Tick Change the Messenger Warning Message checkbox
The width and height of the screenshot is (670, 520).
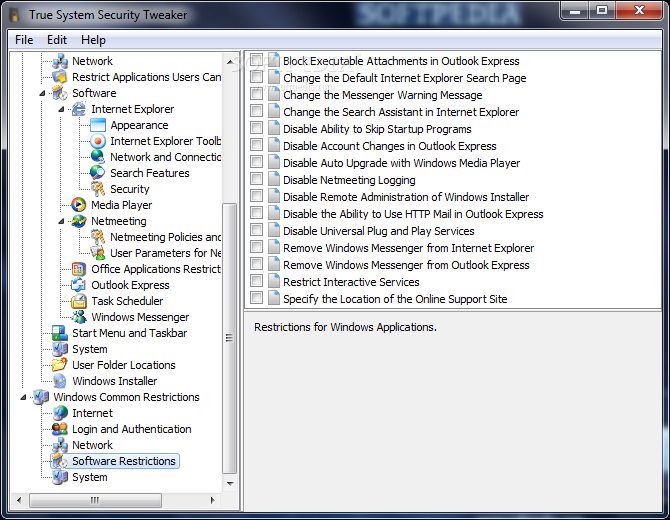click(x=256, y=94)
